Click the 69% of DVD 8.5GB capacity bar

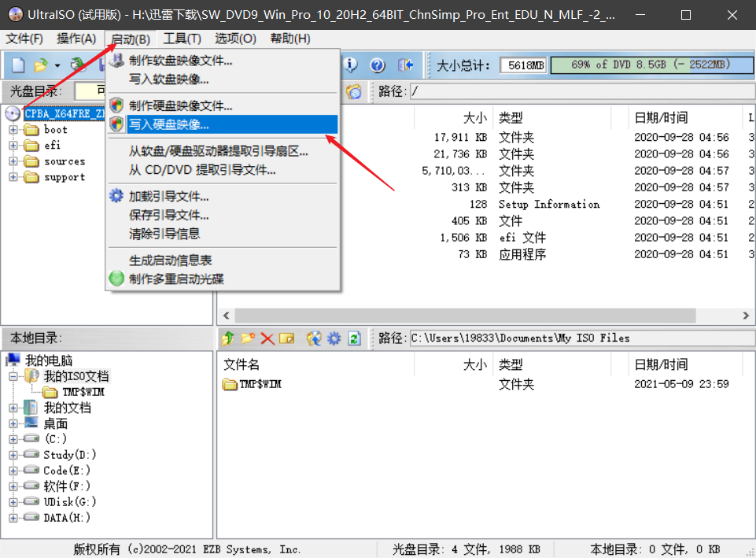651,65
